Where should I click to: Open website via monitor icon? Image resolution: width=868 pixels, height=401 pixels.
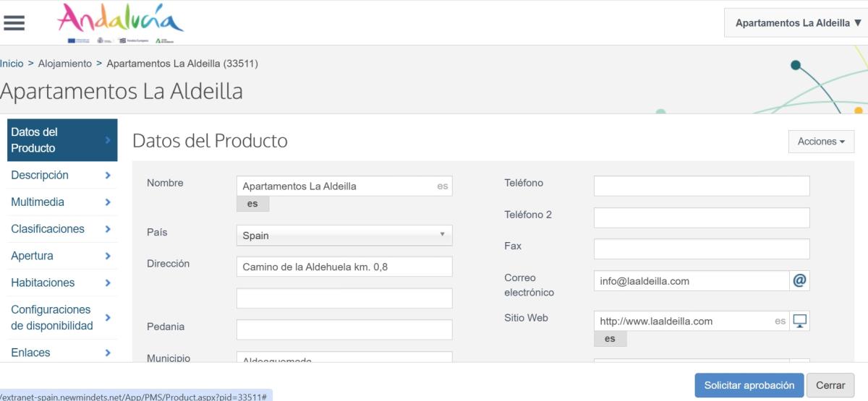[799, 321]
